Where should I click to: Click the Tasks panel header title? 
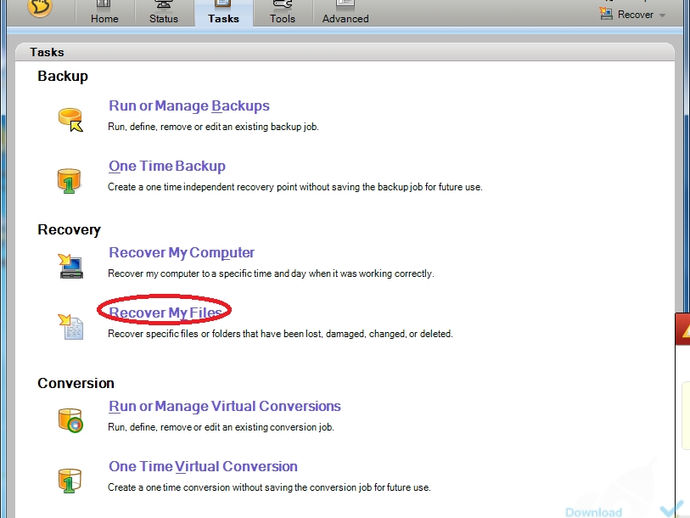tap(47, 52)
